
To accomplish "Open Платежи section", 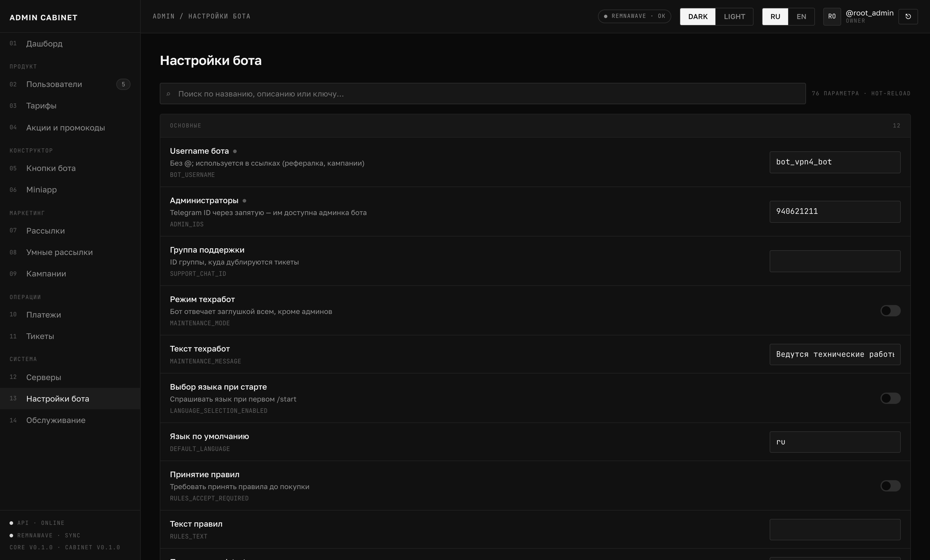I will coord(70,315).
